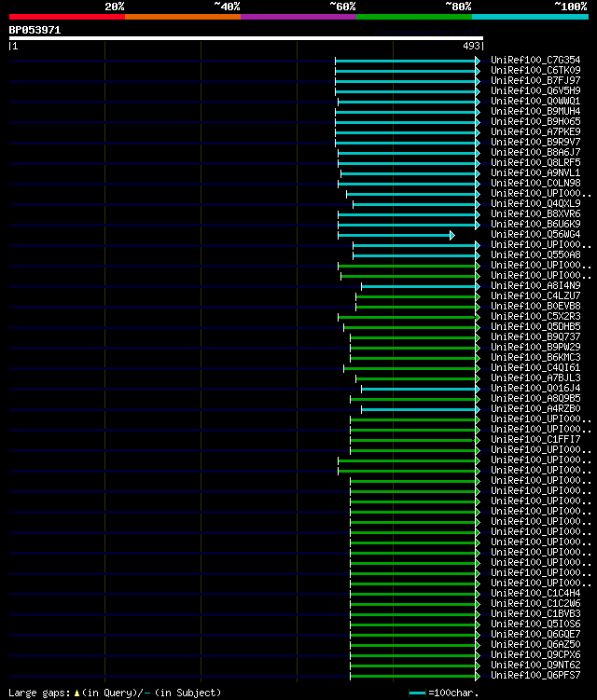597x700 pixels.
Task: Select the UniRef100_A9NVL1 label
Action: (x=535, y=172)
